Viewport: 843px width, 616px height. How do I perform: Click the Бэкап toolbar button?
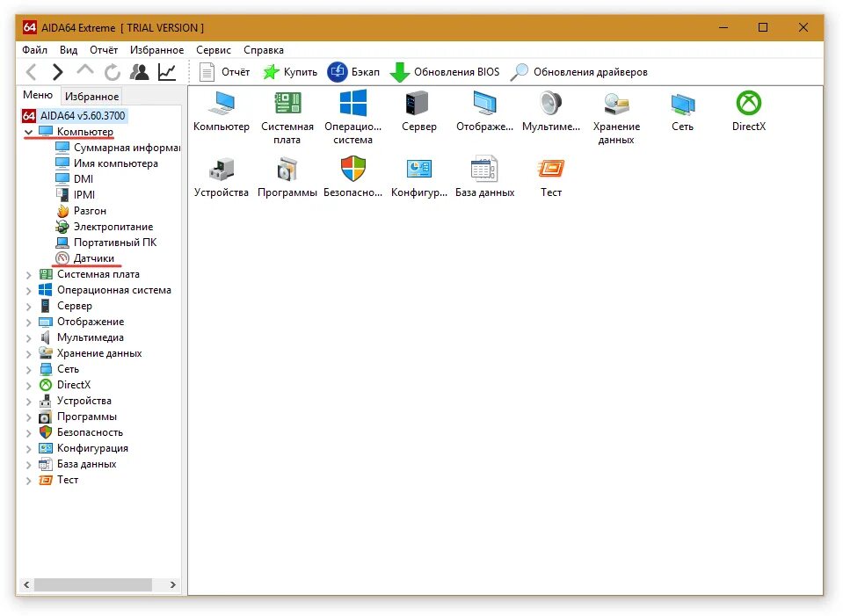click(353, 72)
